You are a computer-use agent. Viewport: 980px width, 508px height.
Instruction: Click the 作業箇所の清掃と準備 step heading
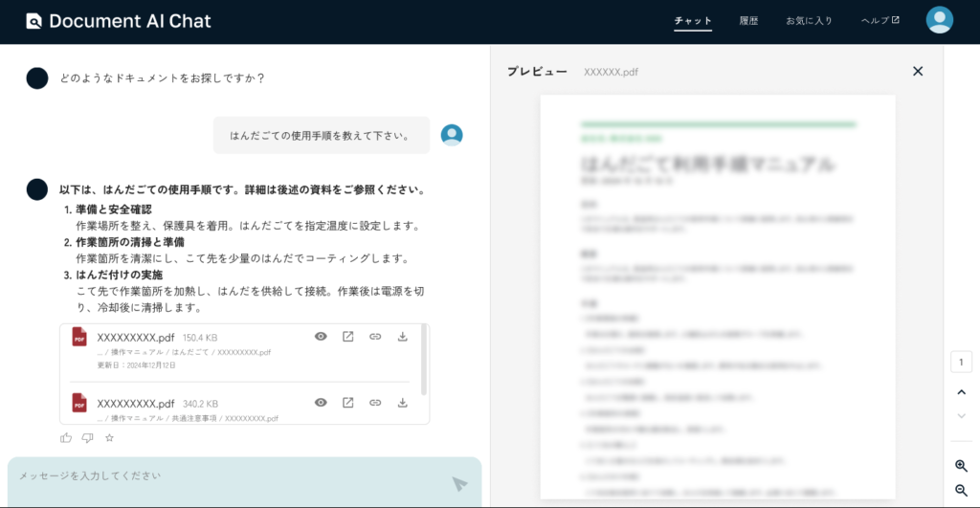[130, 242]
